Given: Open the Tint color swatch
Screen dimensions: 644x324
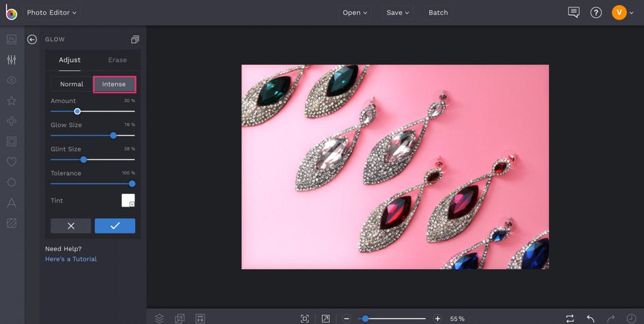Looking at the screenshot, I should [128, 201].
